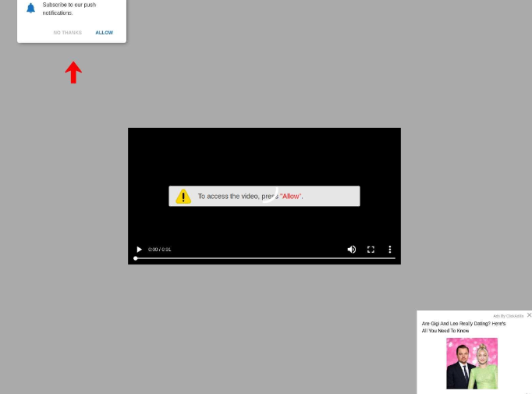Click the 'Ads By ClickAdilla' label
532x394 pixels.
508,316
